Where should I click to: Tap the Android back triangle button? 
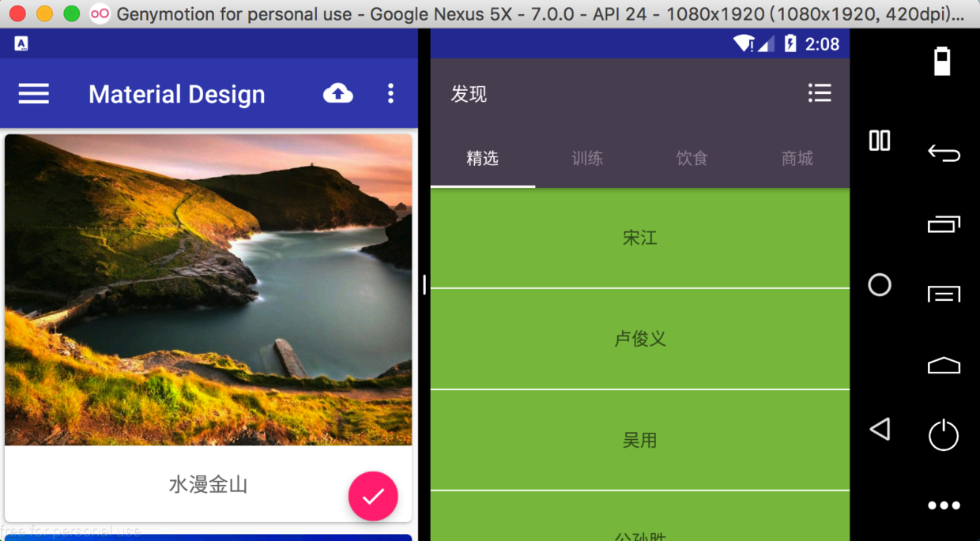(880, 429)
